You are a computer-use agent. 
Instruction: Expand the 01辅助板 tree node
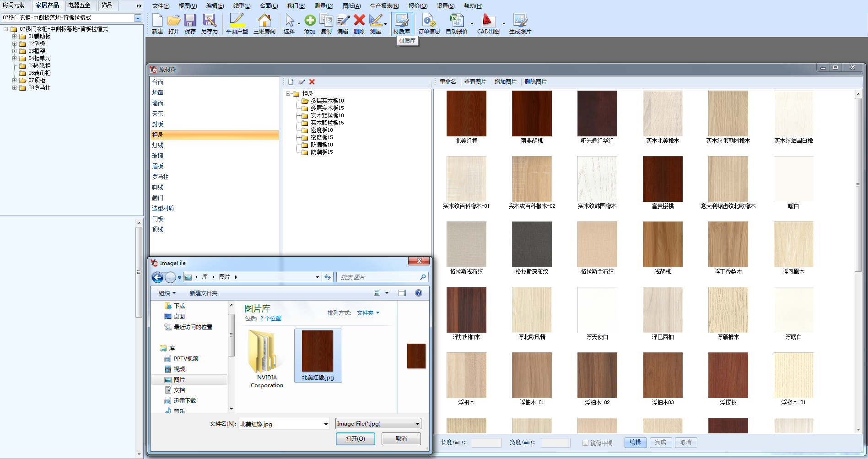tap(14, 36)
